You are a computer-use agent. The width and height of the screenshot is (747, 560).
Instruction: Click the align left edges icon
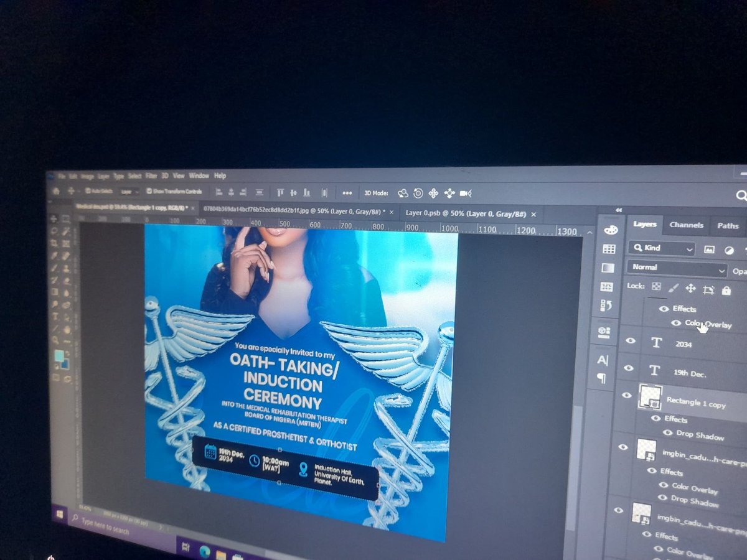click(x=219, y=192)
